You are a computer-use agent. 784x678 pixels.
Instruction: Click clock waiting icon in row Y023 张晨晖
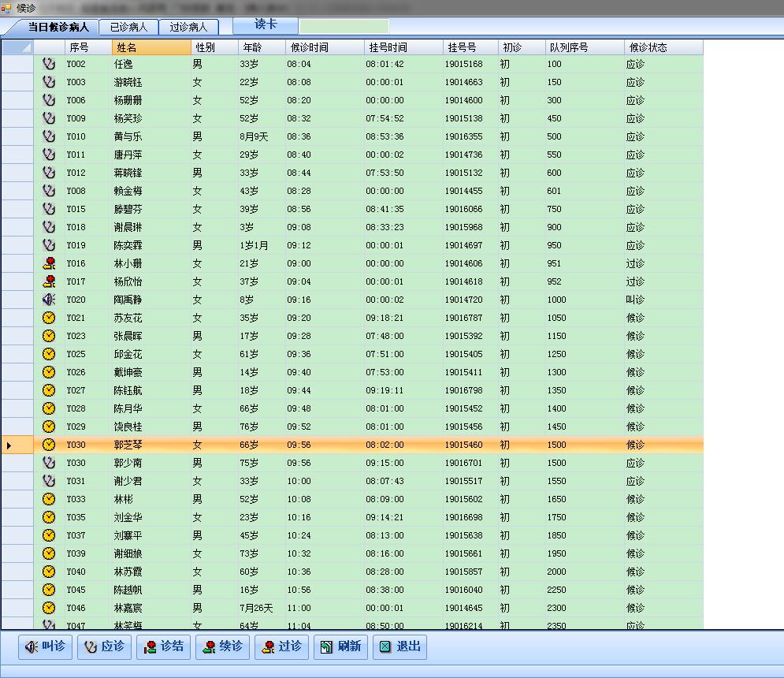(x=49, y=336)
